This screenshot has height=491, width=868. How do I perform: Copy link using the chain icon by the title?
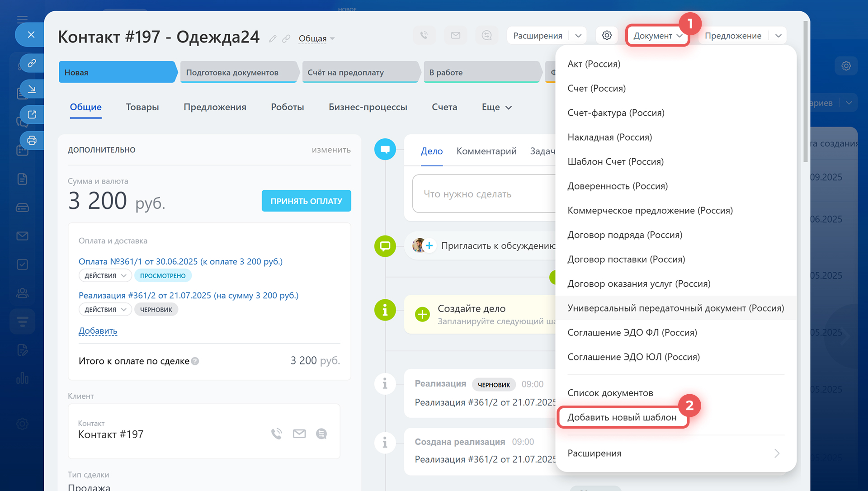coord(286,39)
